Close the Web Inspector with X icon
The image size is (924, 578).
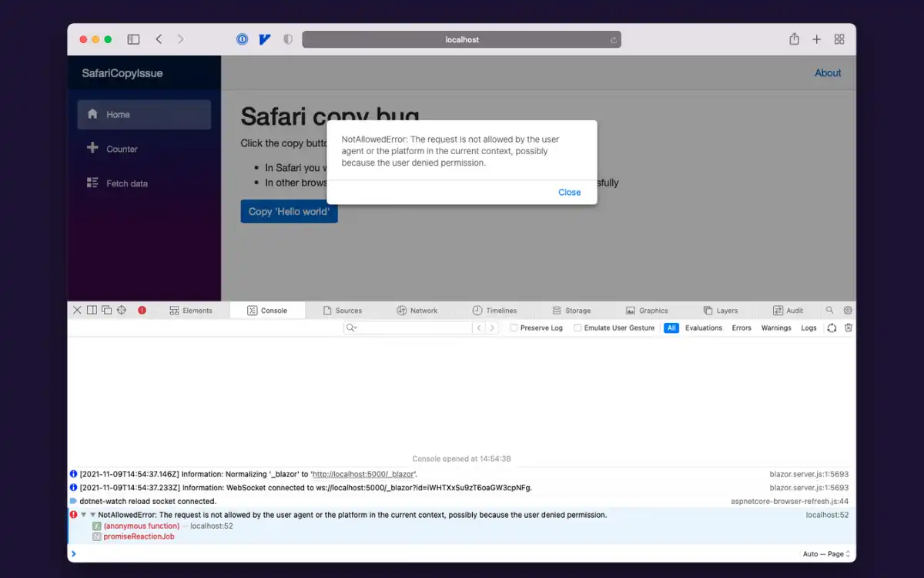pos(77,311)
